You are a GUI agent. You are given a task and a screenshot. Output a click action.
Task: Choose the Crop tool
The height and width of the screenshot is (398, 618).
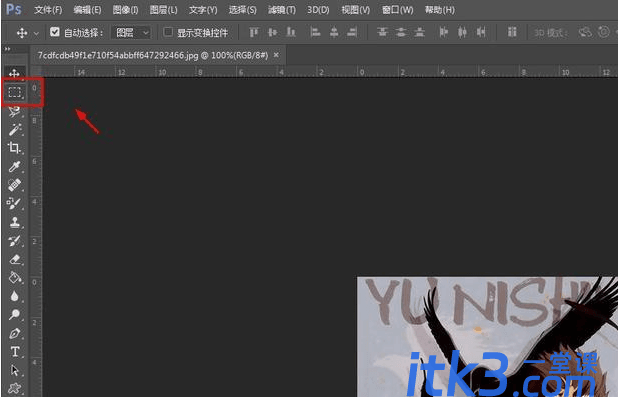[15, 148]
